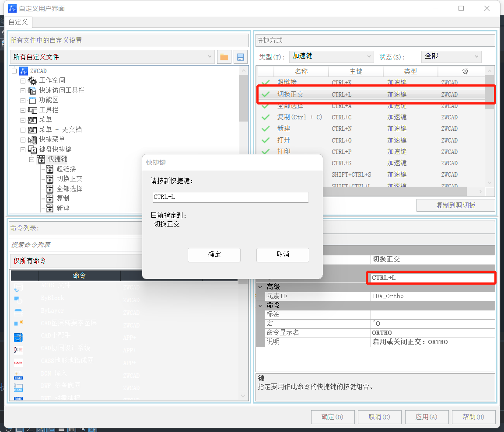Image resolution: width=504 pixels, height=432 pixels.
Task: Collapse the ZWCAD root tree node
Action: [x=14, y=71]
